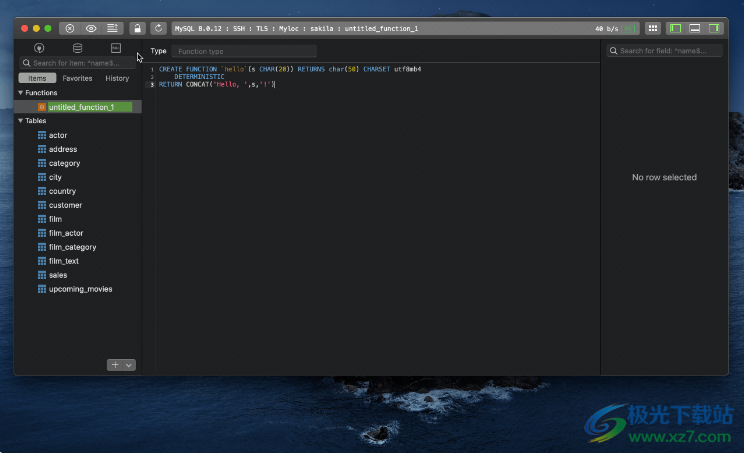Image resolution: width=744 pixels, height=453 pixels.
Task: Toggle the right details panel
Action: (x=714, y=29)
